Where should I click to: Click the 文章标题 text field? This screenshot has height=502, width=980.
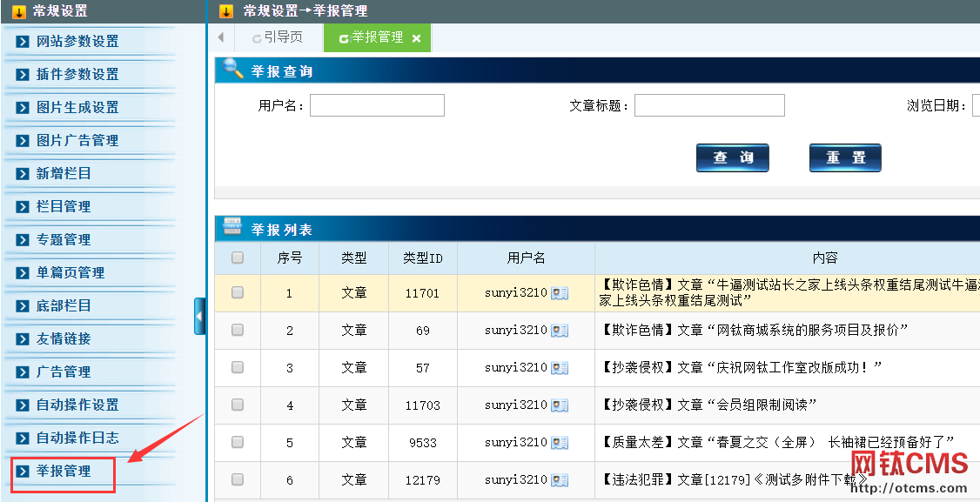[x=709, y=106]
